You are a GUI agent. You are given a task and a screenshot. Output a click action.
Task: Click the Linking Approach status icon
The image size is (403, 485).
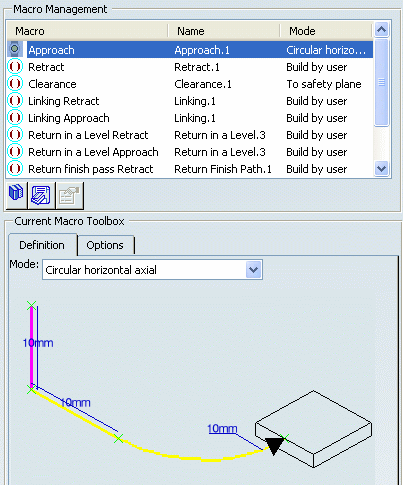coord(15,118)
